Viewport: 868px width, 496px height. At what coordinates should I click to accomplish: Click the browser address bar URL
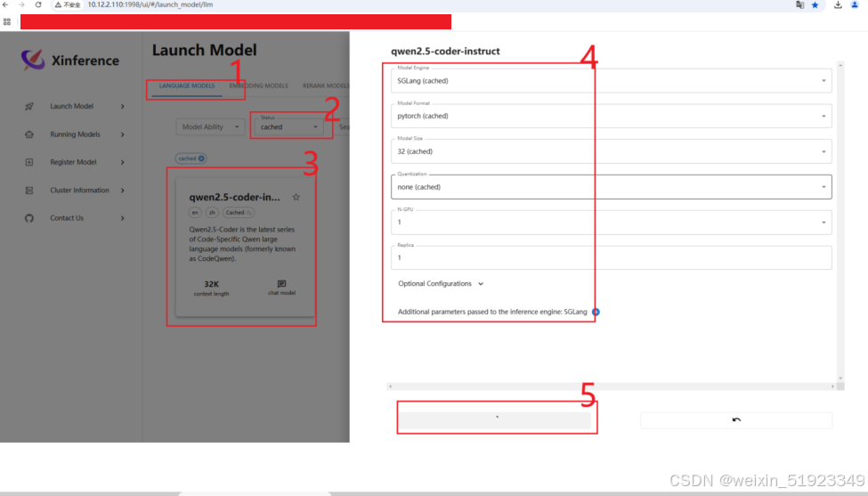(x=150, y=5)
